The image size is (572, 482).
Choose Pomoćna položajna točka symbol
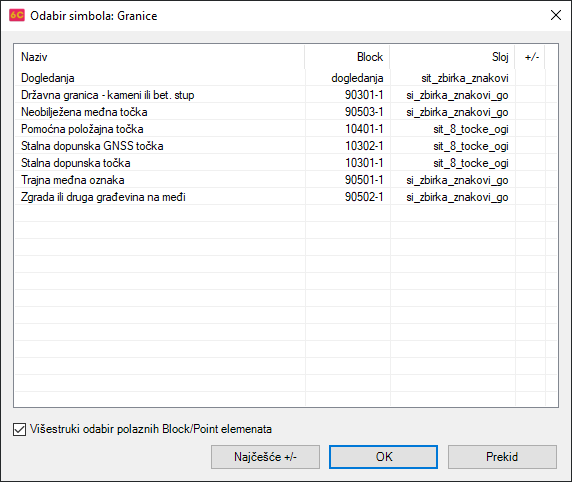(x=286, y=129)
